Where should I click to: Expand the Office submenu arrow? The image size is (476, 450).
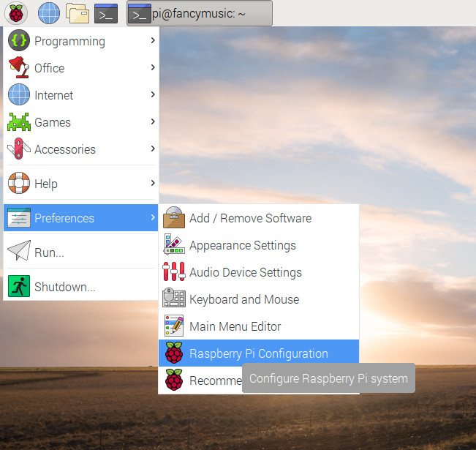tap(153, 67)
